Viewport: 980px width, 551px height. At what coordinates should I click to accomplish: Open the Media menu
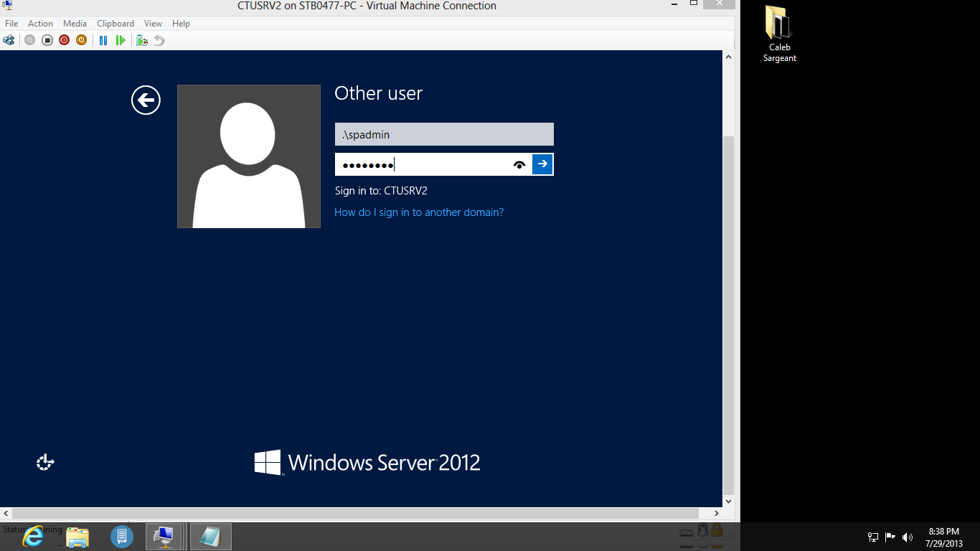[x=75, y=24]
